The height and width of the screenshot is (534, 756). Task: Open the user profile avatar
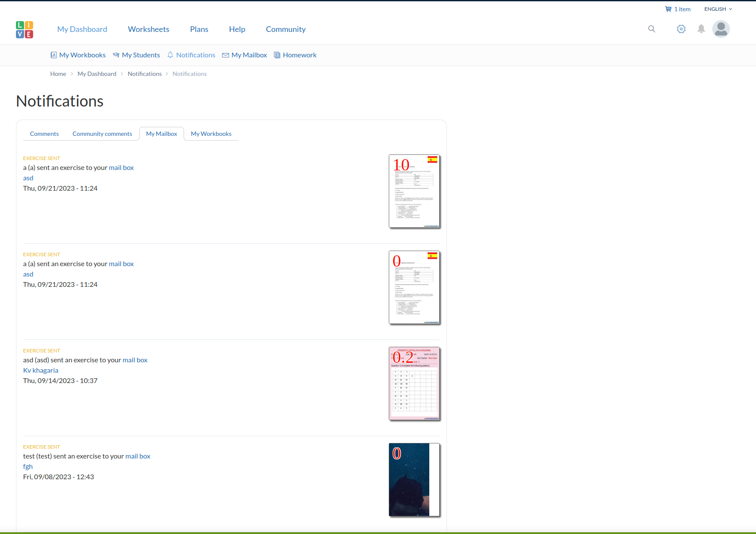point(721,29)
